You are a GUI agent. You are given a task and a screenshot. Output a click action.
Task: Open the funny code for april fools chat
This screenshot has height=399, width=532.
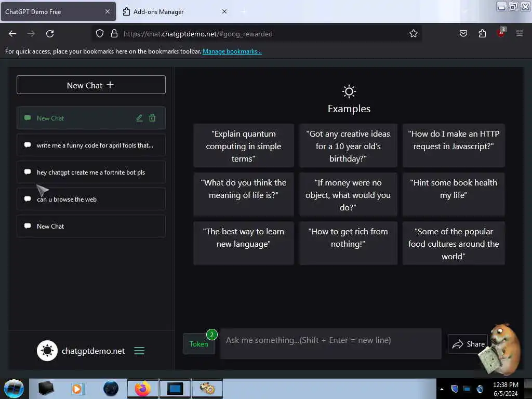[x=91, y=145]
